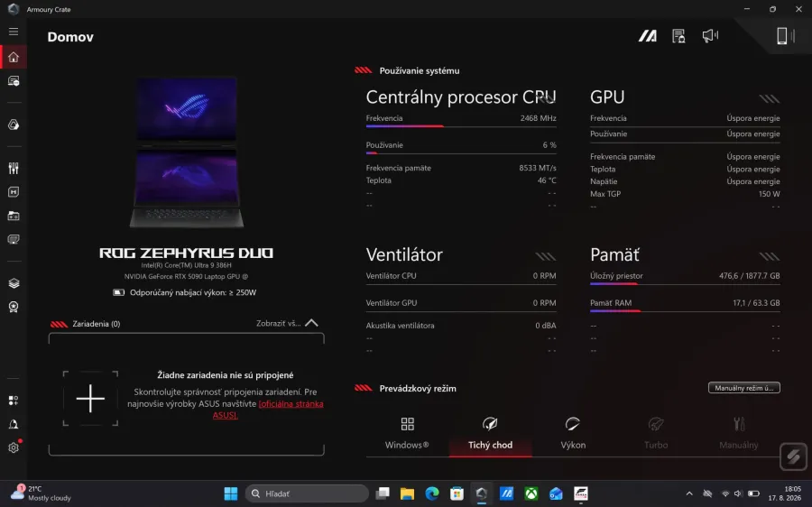812x507 pixels.
Task: Click Odporúčaný nabíjací výkon ≥ 250W text
Action: tap(193, 292)
